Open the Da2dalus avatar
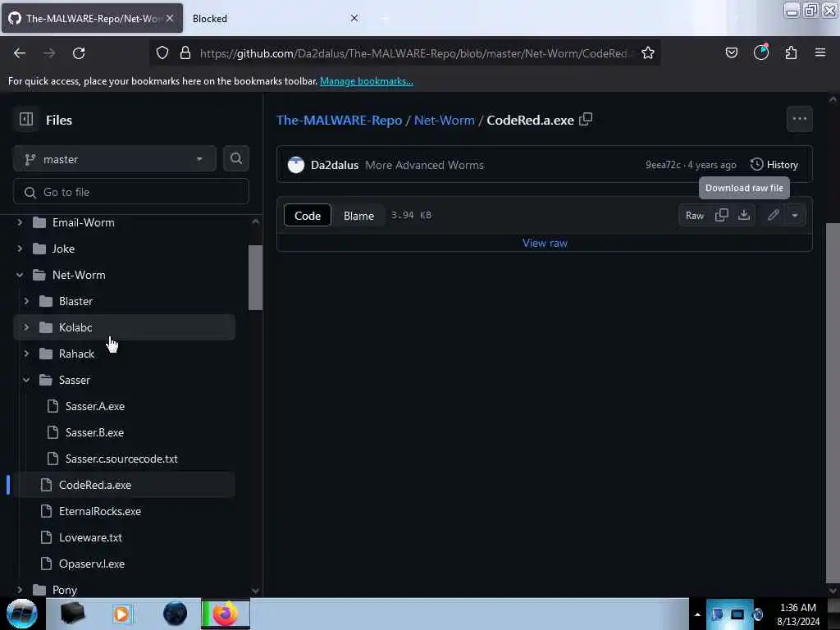 295,165
